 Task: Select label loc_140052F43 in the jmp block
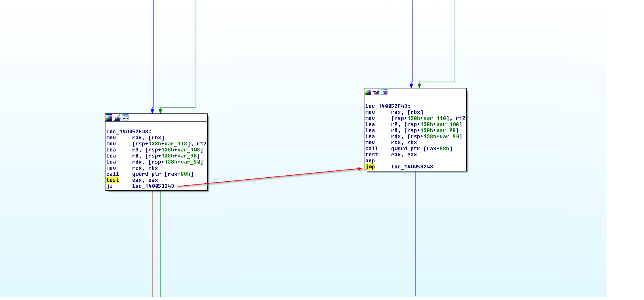tap(388, 106)
